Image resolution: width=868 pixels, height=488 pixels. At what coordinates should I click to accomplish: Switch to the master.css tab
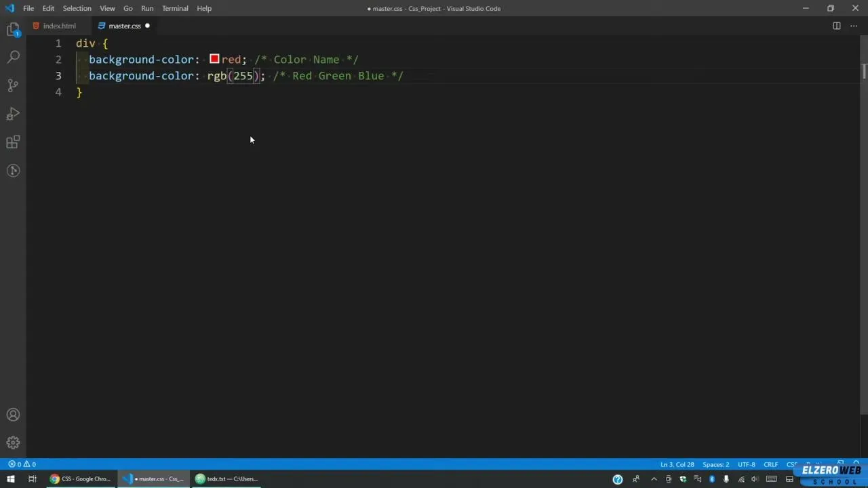pyautogui.click(x=124, y=26)
